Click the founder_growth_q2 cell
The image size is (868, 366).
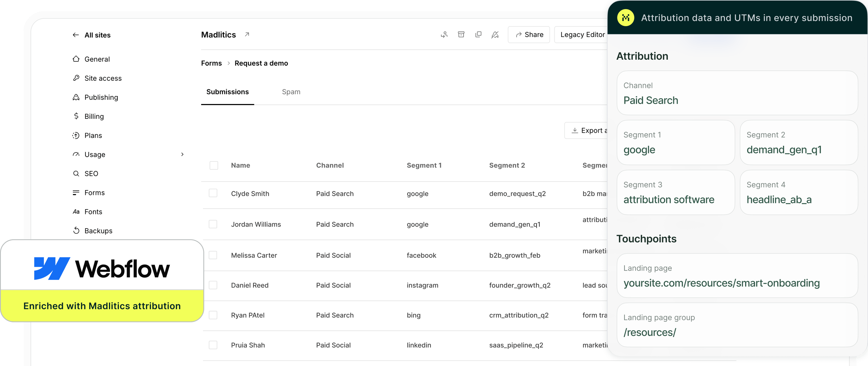pyautogui.click(x=520, y=285)
